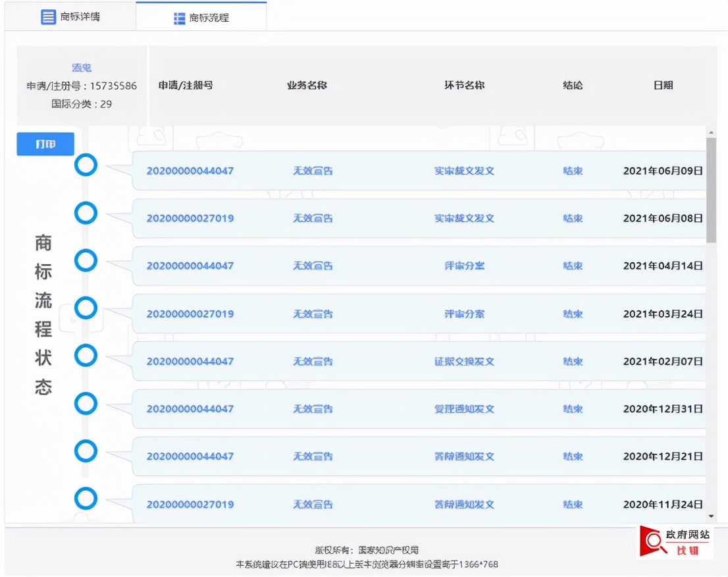
Task: Click 结束 in the 2021年06月09日 row
Action: point(573,171)
